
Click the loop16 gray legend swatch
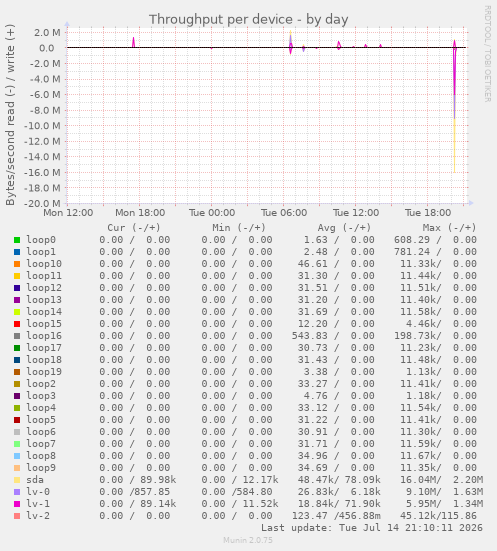click(x=17, y=336)
